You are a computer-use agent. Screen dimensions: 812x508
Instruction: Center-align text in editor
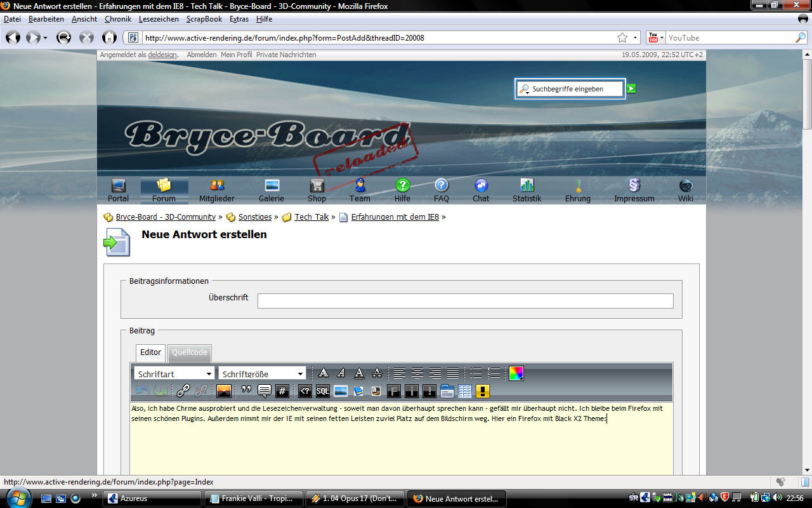(x=417, y=373)
